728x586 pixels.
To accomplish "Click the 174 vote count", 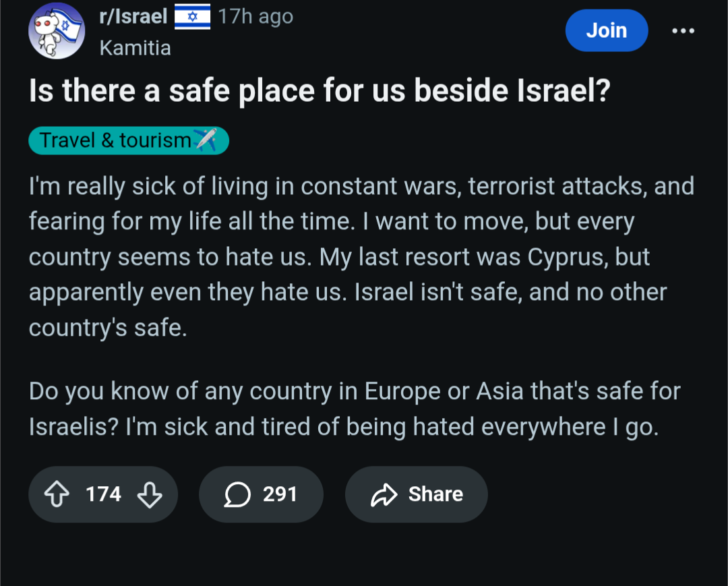I will (x=103, y=495).
